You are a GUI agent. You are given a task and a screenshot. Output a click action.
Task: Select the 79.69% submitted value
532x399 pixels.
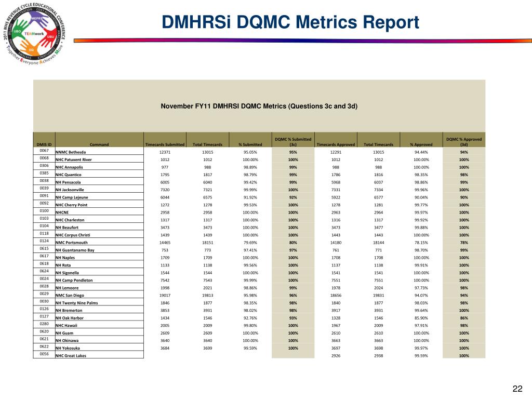coord(250,243)
